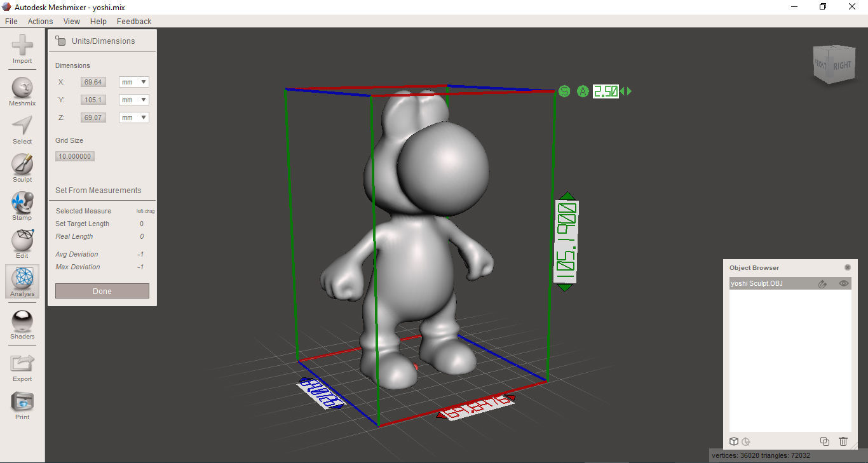Click the RIGHT face of view cube
This screenshot has width=868, height=463.
[x=842, y=65]
